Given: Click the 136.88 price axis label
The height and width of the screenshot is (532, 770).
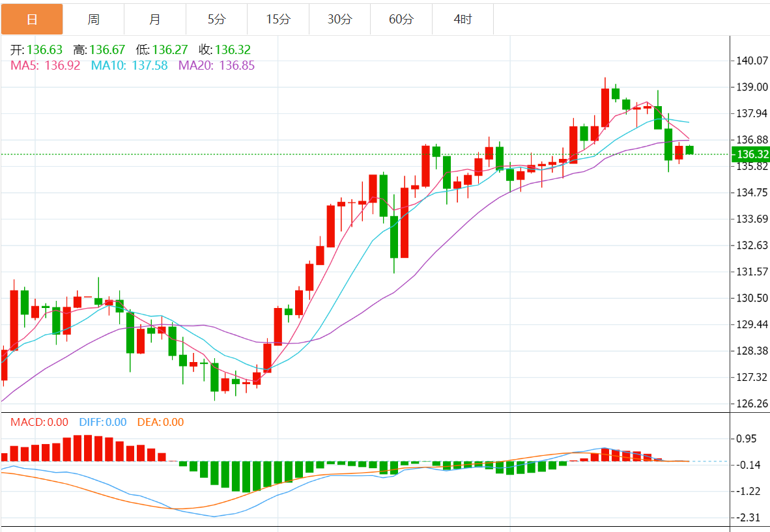Looking at the screenshot, I should pos(752,140).
